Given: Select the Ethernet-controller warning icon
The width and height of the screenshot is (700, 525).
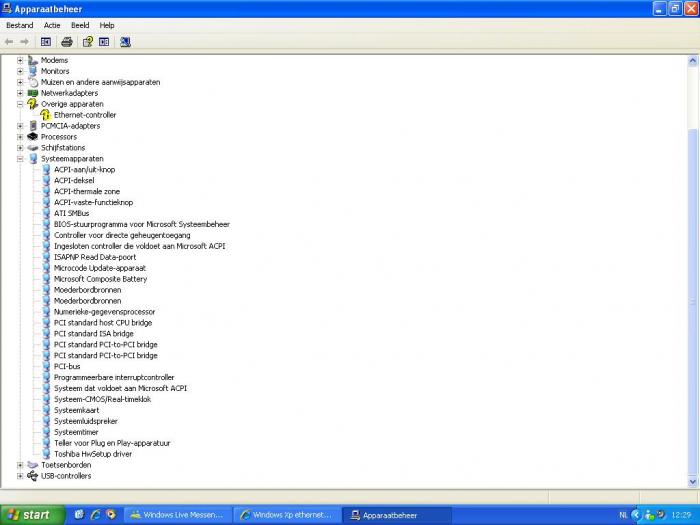Looking at the screenshot, I should [46, 115].
